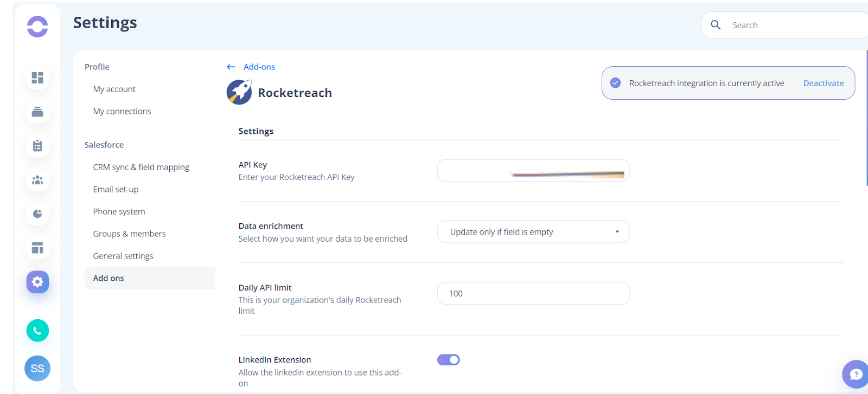This screenshot has width=868, height=394.
Task: Click the Daily API limit label
Action: click(x=265, y=288)
